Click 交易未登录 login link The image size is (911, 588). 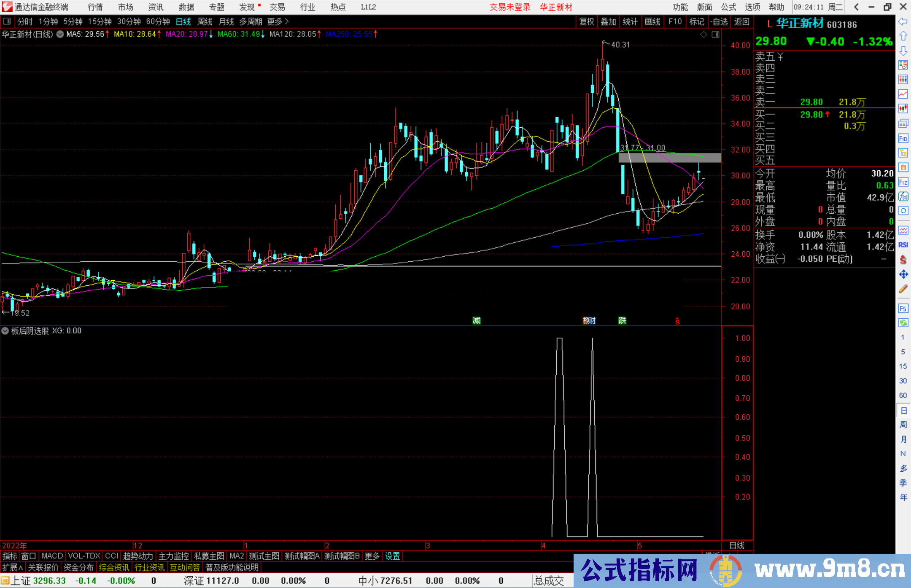tap(510, 7)
